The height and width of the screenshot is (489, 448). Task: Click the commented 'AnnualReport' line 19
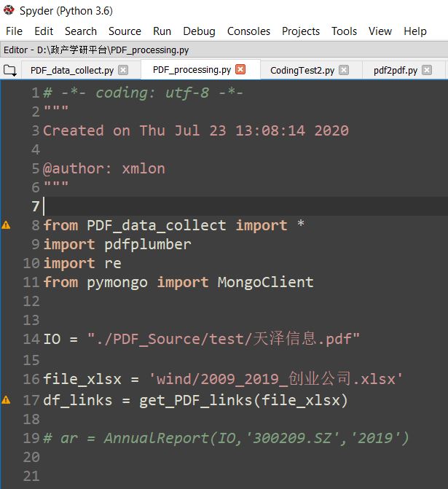coord(226,438)
